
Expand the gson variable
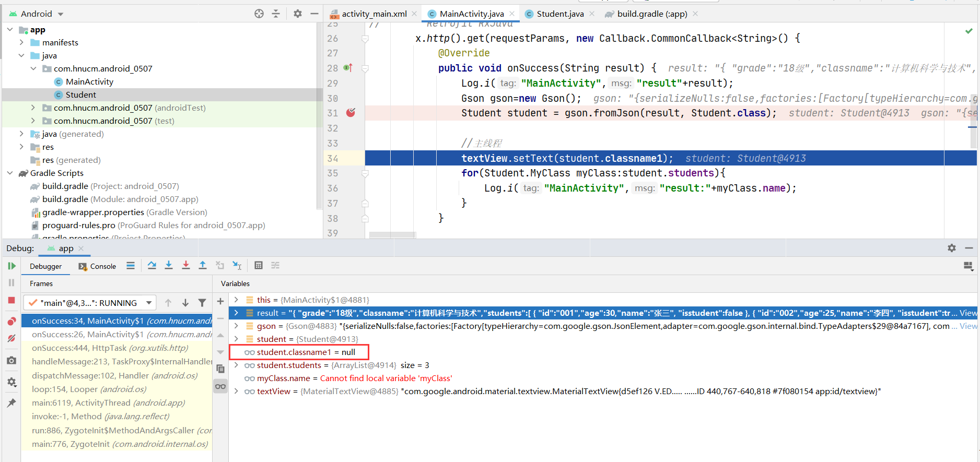(236, 326)
